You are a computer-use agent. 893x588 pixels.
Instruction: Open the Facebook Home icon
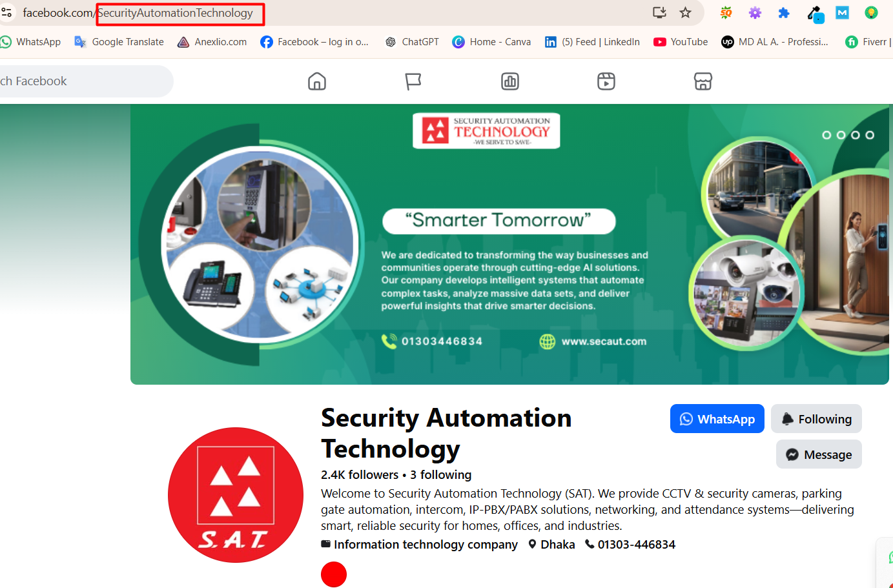pos(317,81)
